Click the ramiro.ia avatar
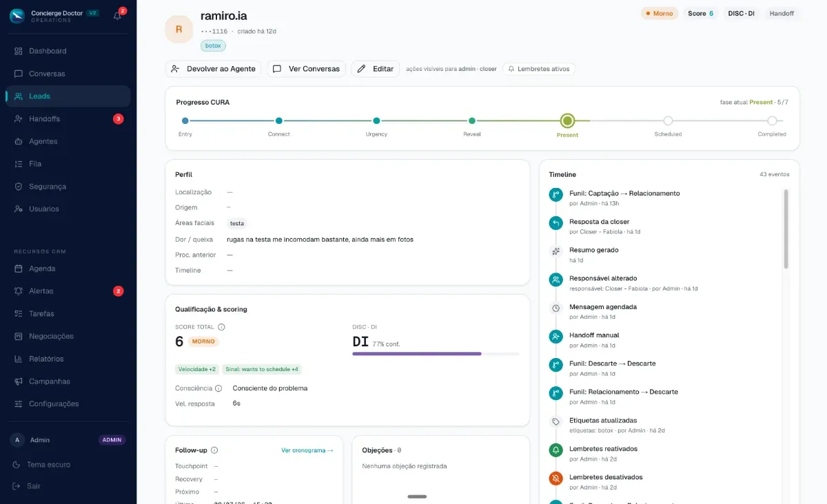The width and height of the screenshot is (827, 504). coord(179,29)
